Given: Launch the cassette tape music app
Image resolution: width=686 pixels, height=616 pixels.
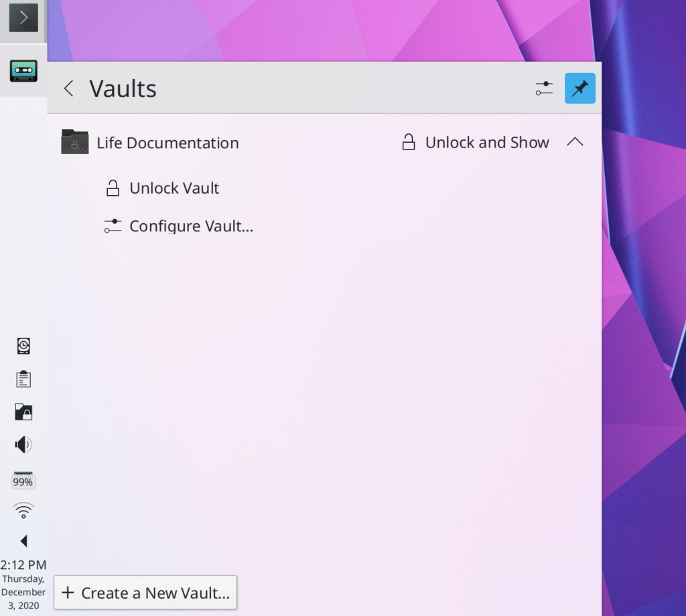Looking at the screenshot, I should [x=23, y=70].
